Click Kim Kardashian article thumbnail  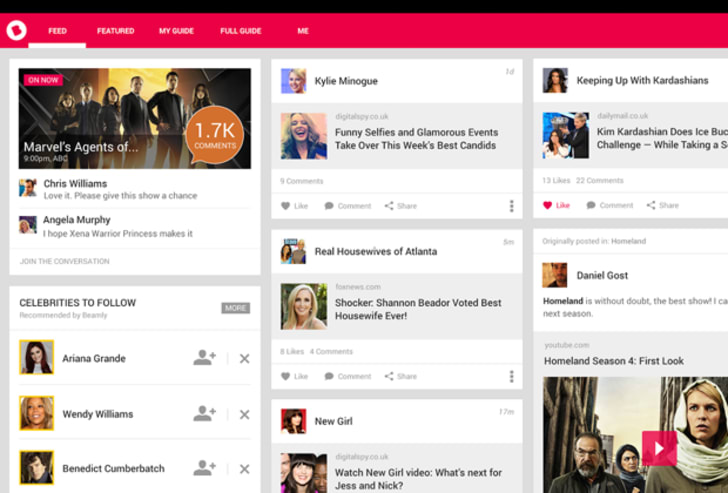click(566, 135)
